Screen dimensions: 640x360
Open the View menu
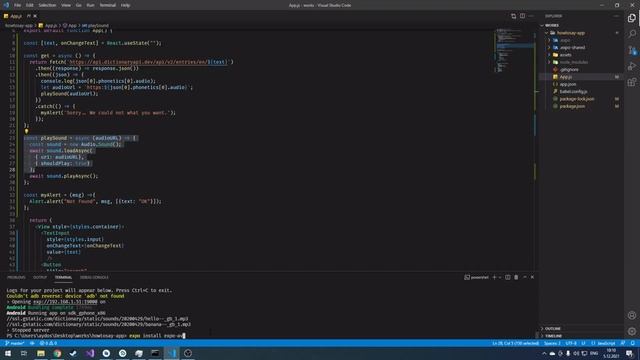coord(66,5)
